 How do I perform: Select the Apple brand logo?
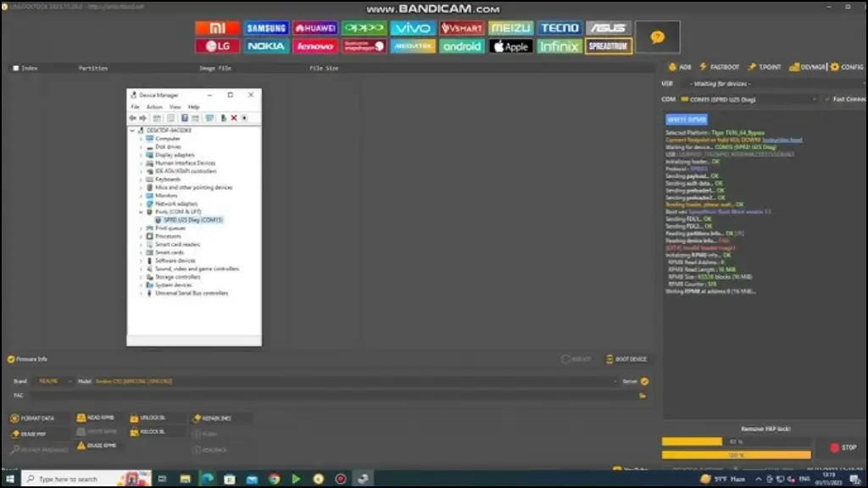510,46
